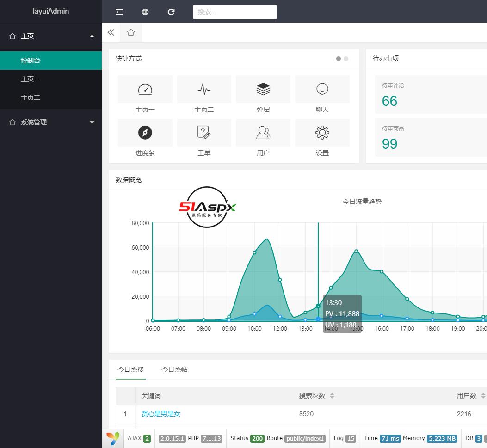Click the down arrow beside 系统管理
This screenshot has width=487, height=448.
coord(92,122)
